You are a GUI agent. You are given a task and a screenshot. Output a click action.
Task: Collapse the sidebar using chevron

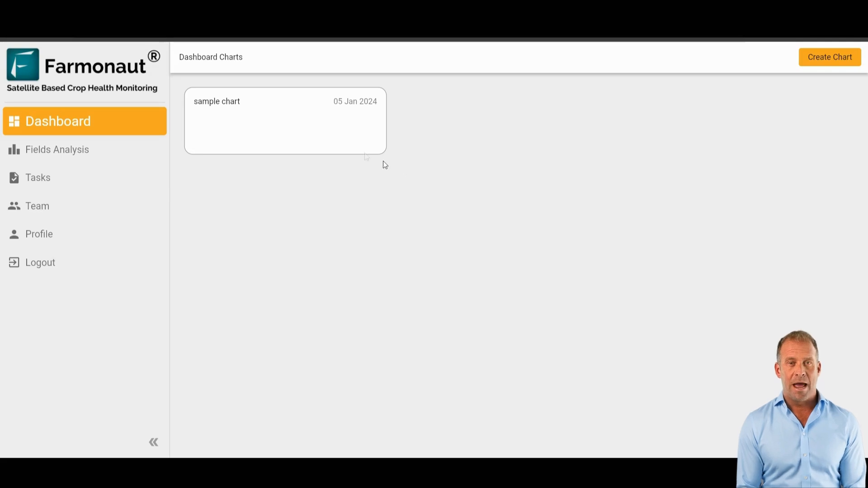[x=153, y=442]
